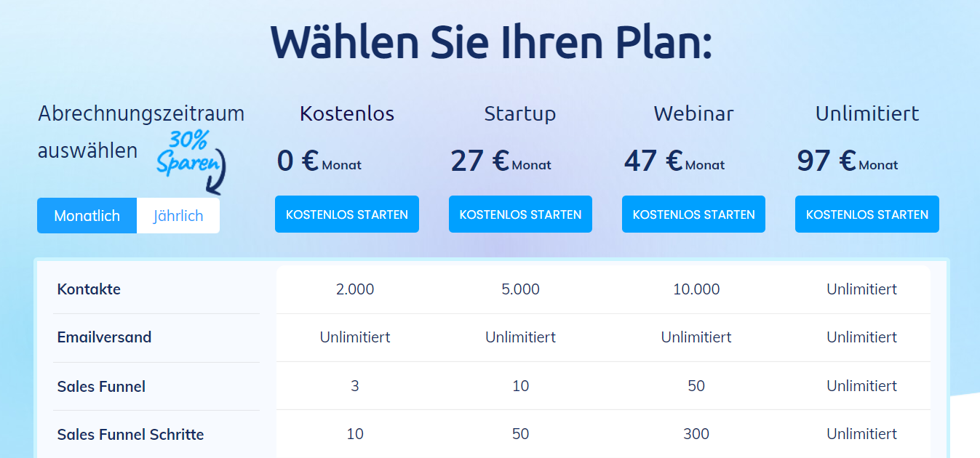Click KOSTENLOS STARTEN under the Startup plan
The image size is (980, 458).
pyautogui.click(x=519, y=214)
